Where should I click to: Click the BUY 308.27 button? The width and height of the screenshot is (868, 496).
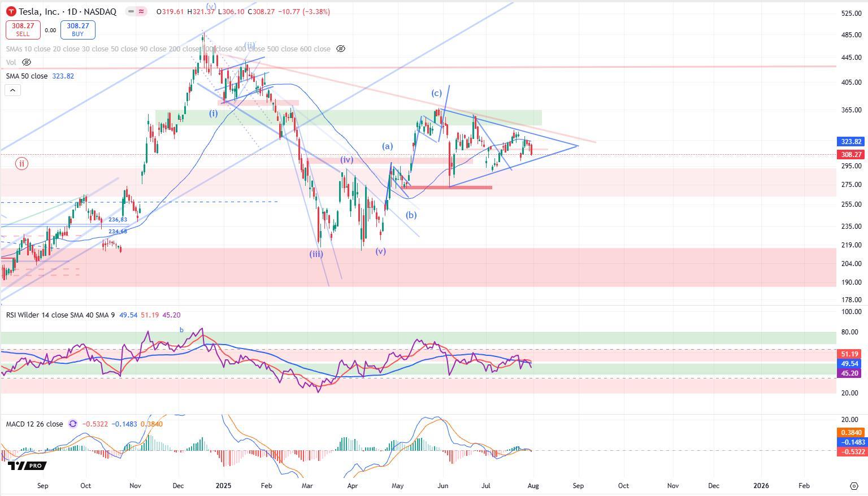coord(78,29)
